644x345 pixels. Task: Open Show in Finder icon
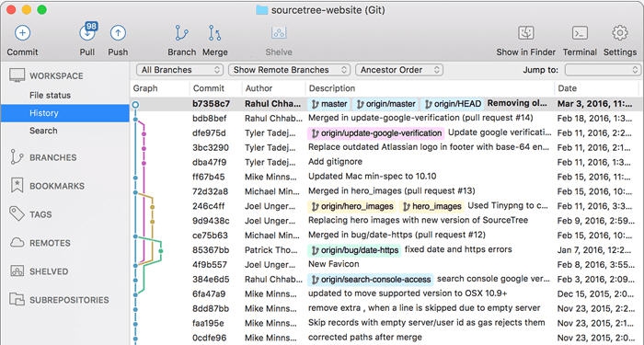[x=525, y=33]
